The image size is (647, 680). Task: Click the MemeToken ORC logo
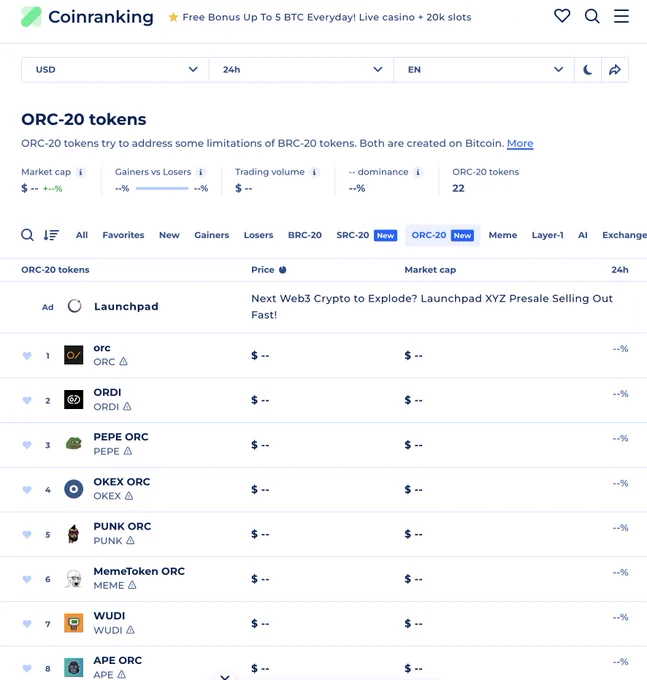pyautogui.click(x=74, y=579)
